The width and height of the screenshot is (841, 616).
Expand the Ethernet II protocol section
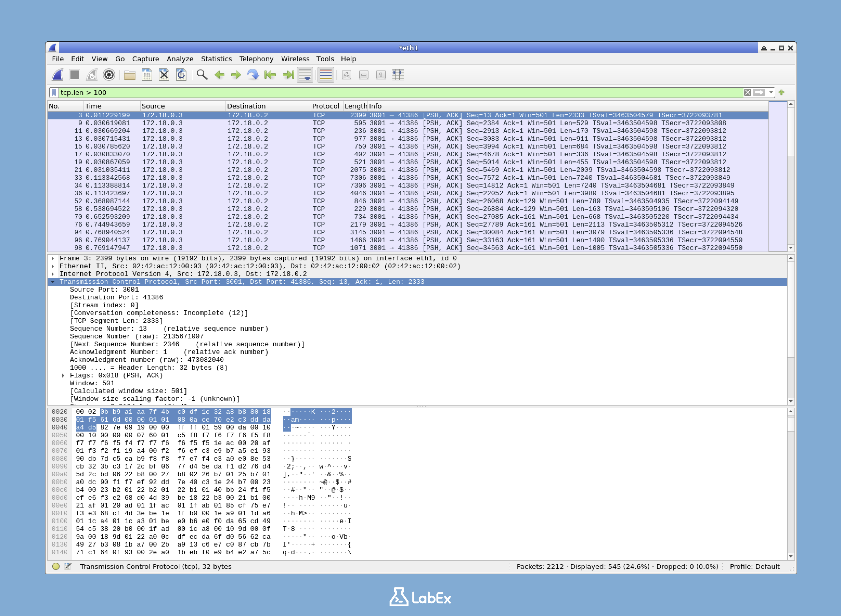tap(53, 266)
